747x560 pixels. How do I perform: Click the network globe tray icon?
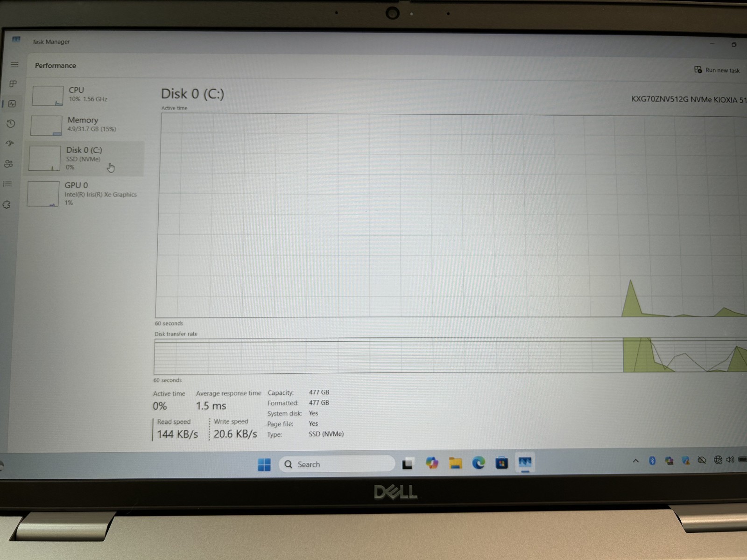[x=718, y=460]
